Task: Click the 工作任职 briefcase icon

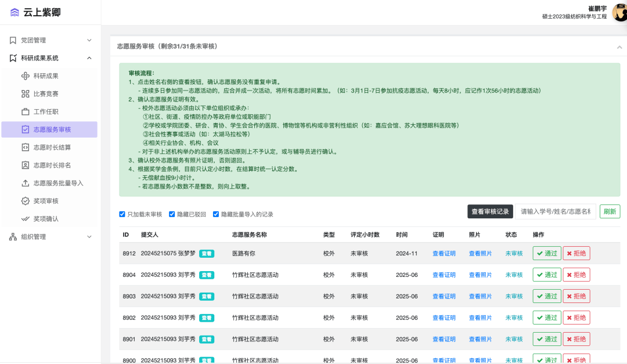Action: pyautogui.click(x=26, y=111)
